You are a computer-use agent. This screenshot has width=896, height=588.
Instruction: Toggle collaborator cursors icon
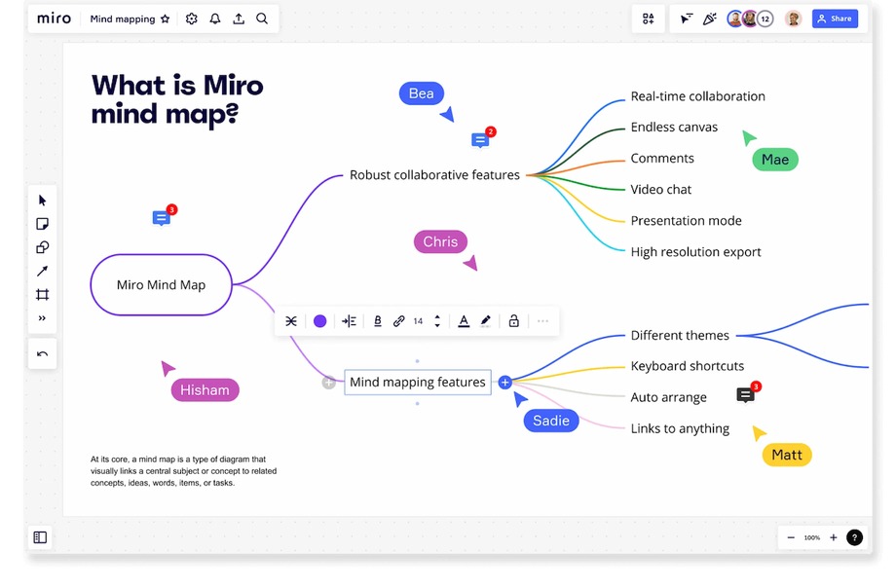pyautogui.click(x=687, y=18)
